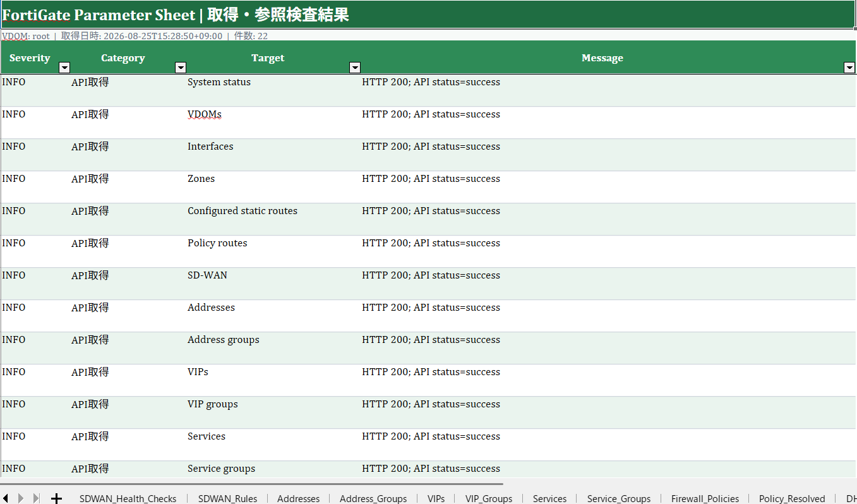
Task: Open the Addresses sheet tab
Action: (298, 498)
